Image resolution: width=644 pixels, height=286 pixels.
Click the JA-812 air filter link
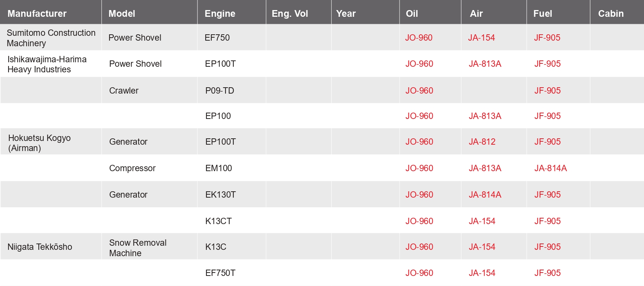click(482, 142)
